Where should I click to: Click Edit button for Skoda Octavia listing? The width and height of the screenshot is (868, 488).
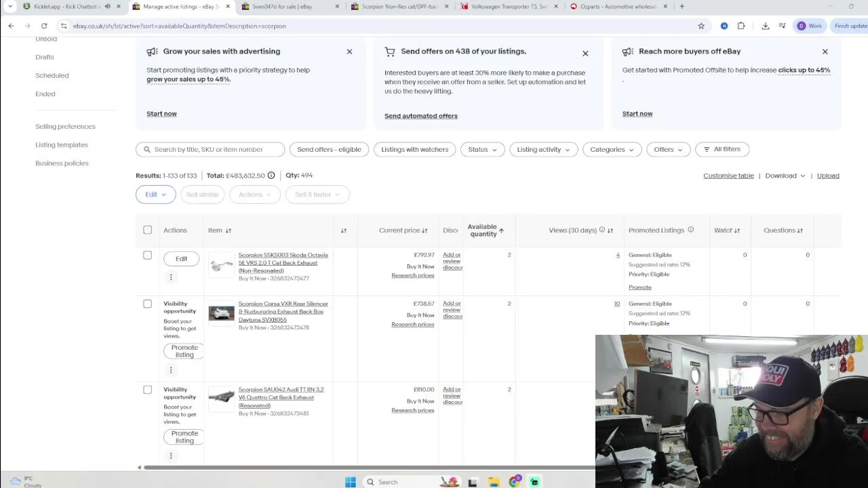click(x=181, y=259)
